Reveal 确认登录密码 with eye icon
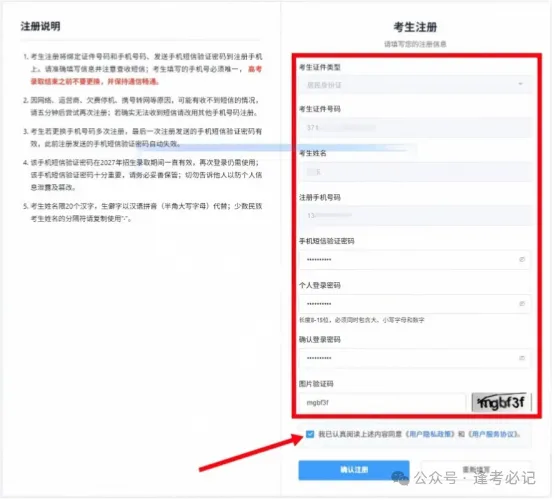The height and width of the screenshot is (500, 554). [x=522, y=358]
